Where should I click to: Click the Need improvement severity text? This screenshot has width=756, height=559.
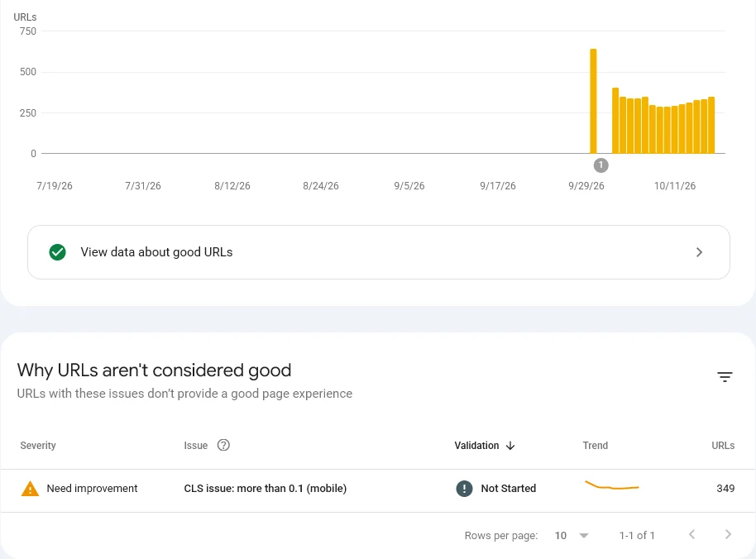pyautogui.click(x=92, y=488)
